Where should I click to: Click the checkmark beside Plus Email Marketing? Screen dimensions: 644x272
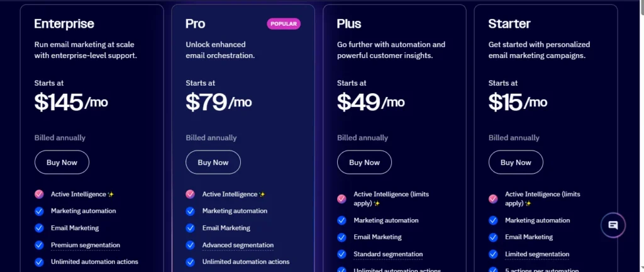341,237
